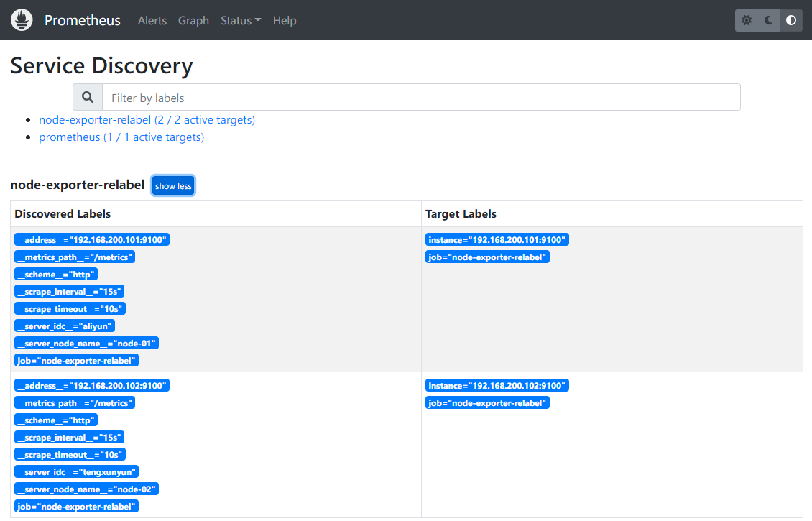Click the search magnifier icon
This screenshot has width=812, height=521.
click(88, 97)
